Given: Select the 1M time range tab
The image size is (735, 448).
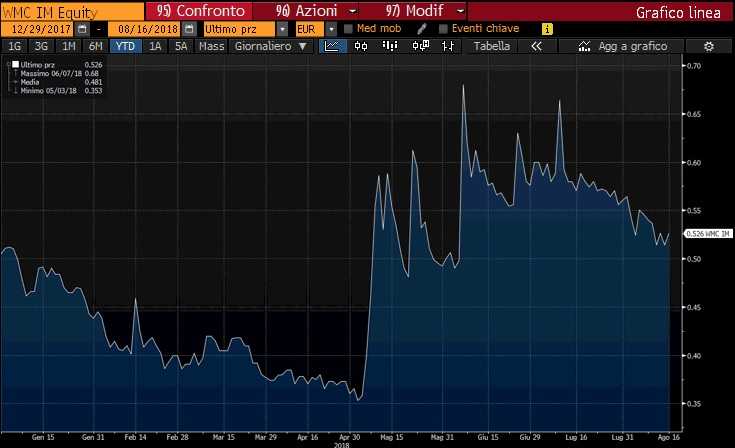Looking at the screenshot, I should coord(69,46).
